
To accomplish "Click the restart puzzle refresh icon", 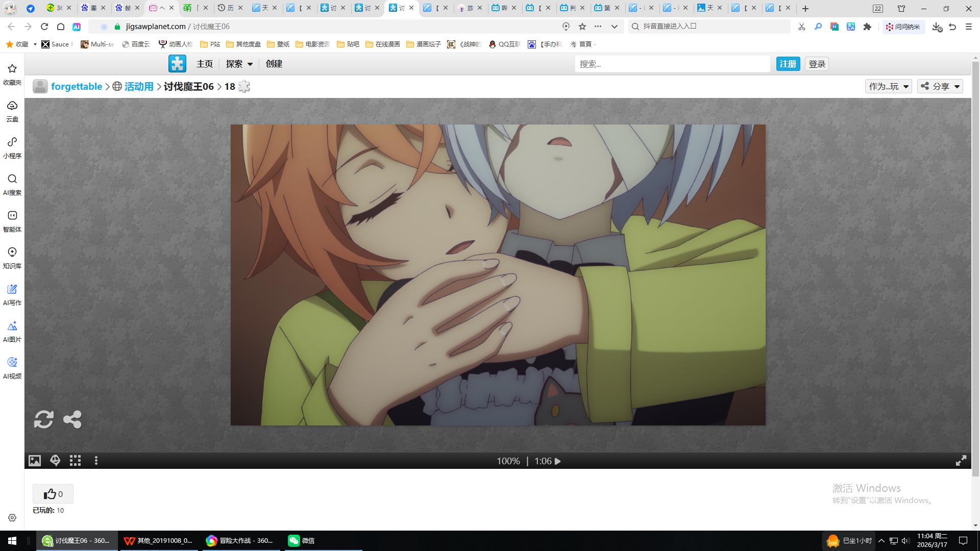I will point(43,419).
